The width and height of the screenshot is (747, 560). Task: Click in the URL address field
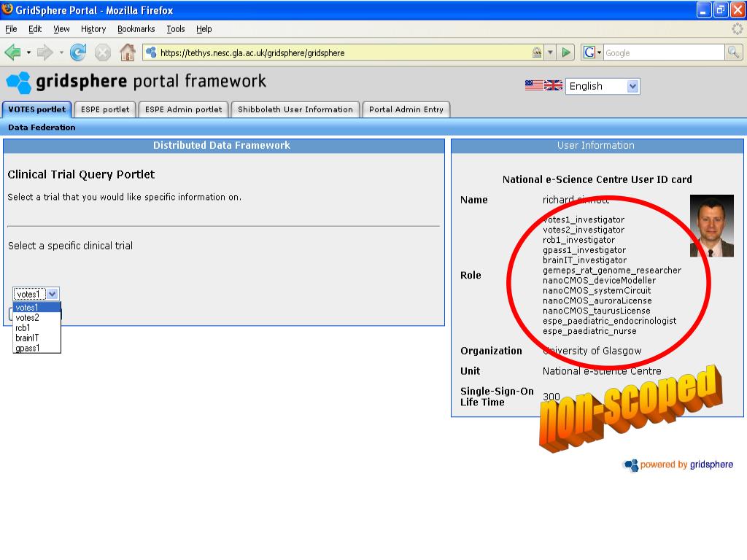coord(343,52)
